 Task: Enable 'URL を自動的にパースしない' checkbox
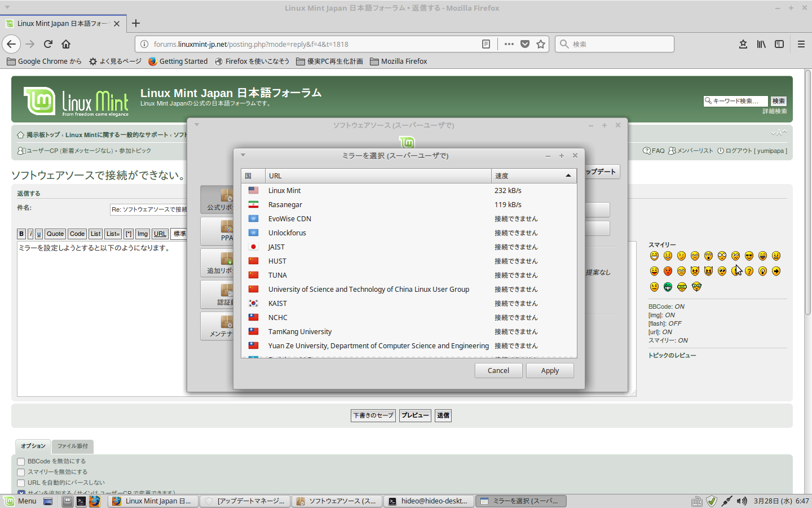(x=21, y=483)
